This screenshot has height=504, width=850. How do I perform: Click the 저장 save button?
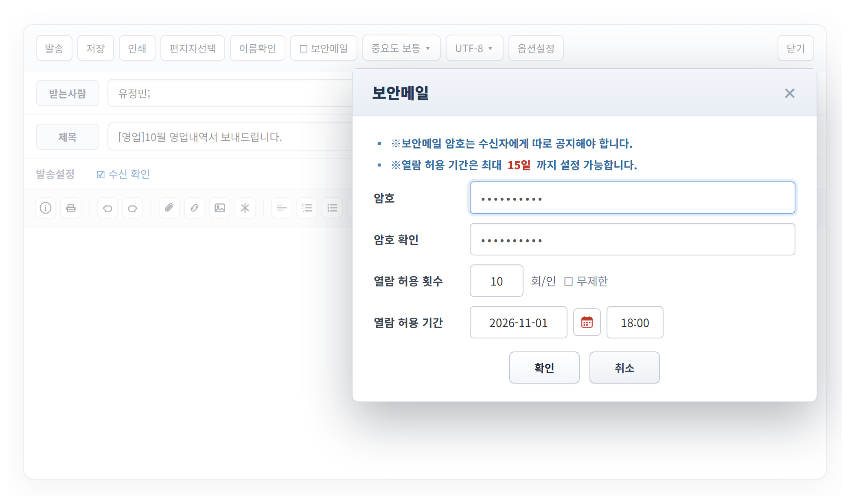click(x=96, y=48)
